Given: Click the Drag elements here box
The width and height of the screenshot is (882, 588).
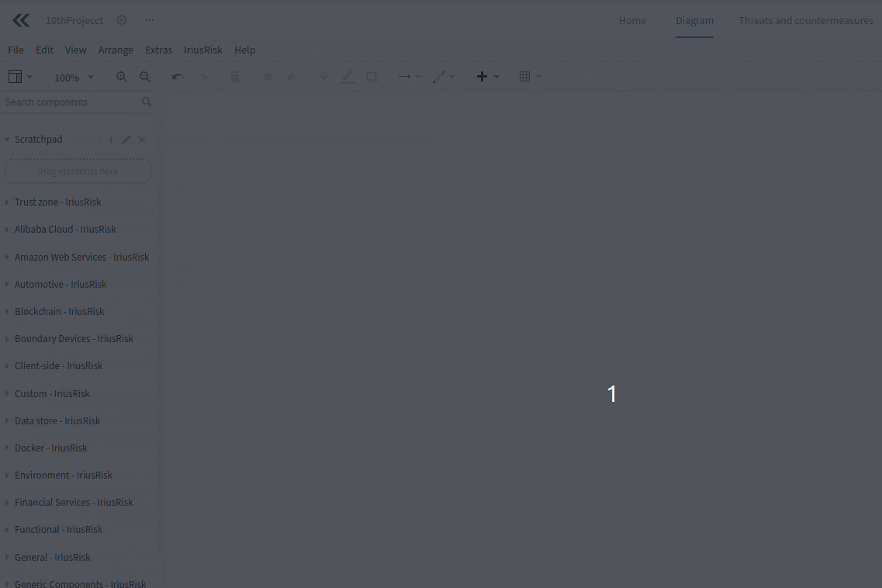Looking at the screenshot, I should pos(78,171).
